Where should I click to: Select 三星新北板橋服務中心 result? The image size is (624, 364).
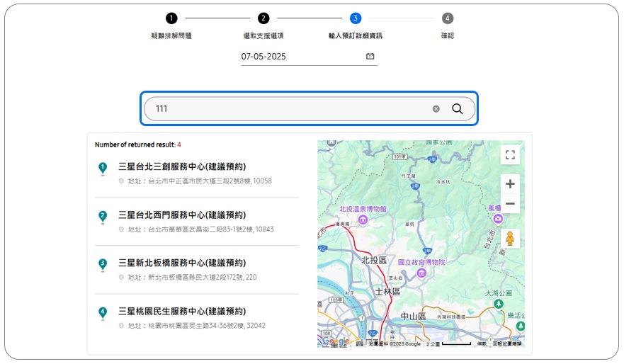coord(182,263)
